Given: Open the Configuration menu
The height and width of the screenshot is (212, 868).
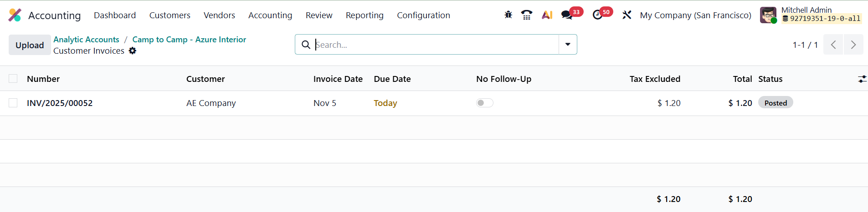Looking at the screenshot, I should click(x=423, y=15).
